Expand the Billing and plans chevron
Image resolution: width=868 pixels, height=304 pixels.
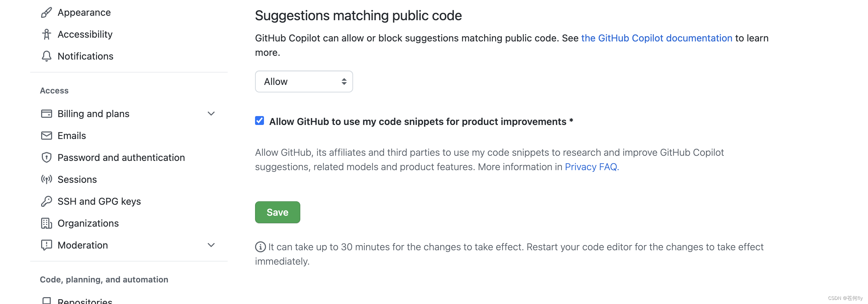[211, 114]
